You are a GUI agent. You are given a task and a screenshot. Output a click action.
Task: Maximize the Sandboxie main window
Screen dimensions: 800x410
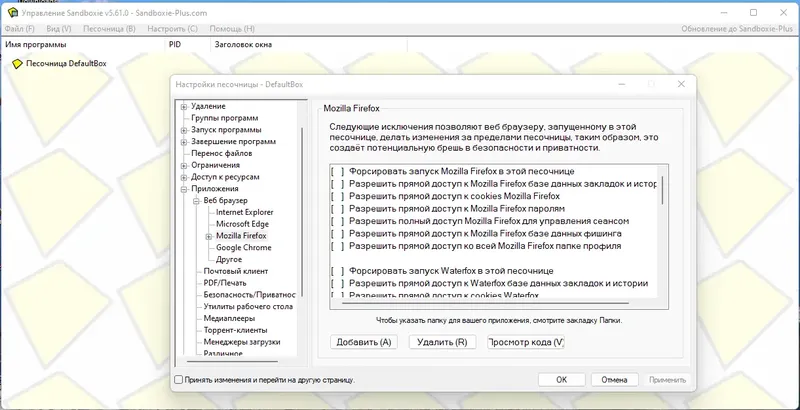(x=753, y=13)
